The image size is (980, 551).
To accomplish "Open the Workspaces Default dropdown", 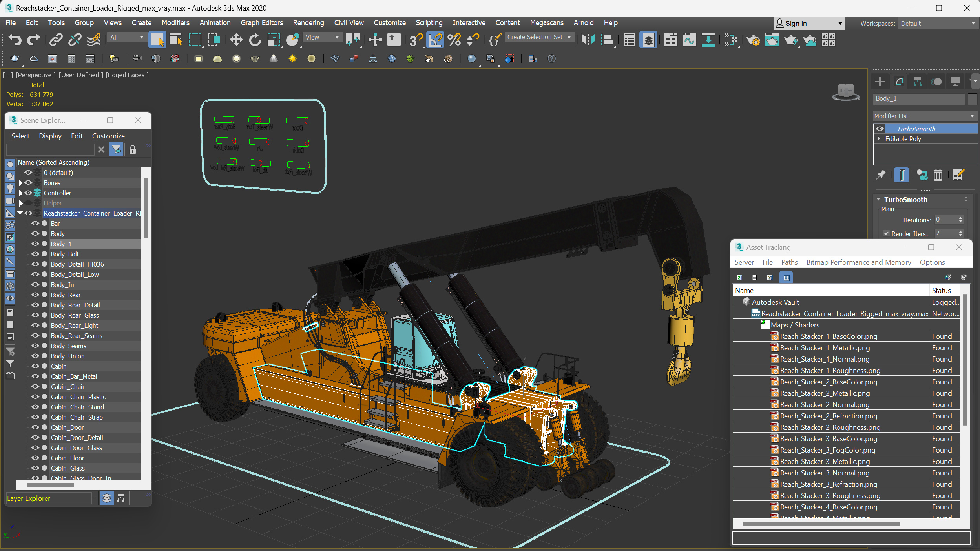I will (x=938, y=24).
